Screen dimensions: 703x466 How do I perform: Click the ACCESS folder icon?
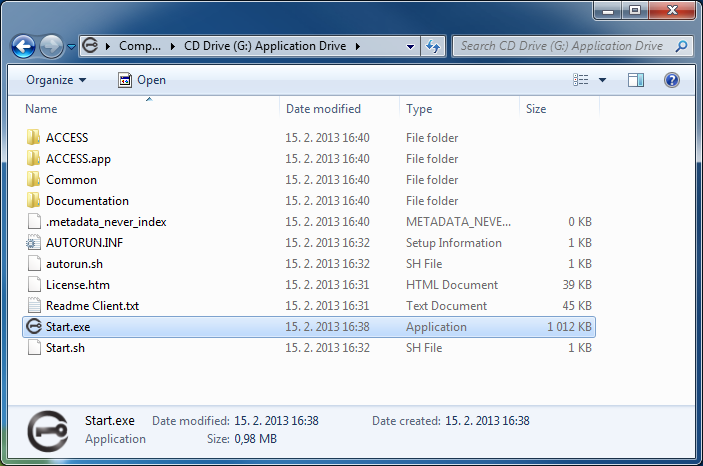coord(33,138)
